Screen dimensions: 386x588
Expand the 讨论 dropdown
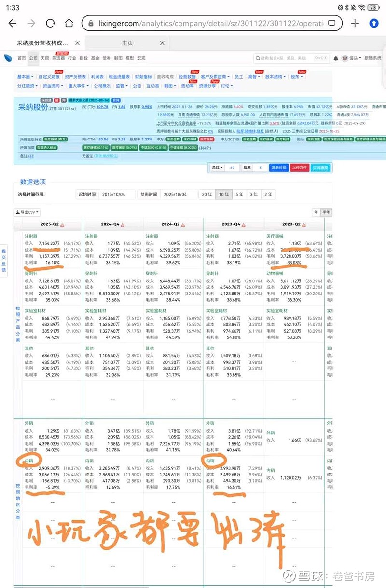[x=226, y=86]
